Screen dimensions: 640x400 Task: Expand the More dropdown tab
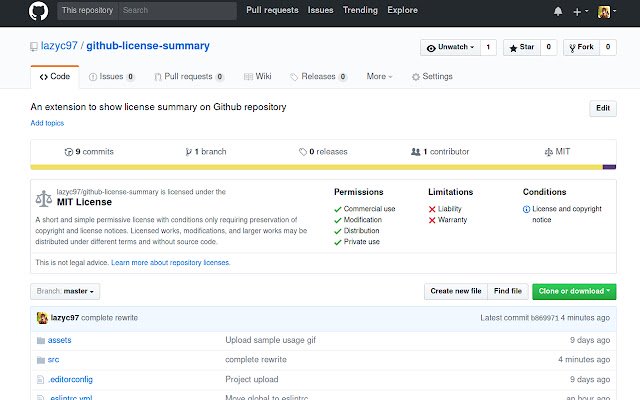pos(379,77)
